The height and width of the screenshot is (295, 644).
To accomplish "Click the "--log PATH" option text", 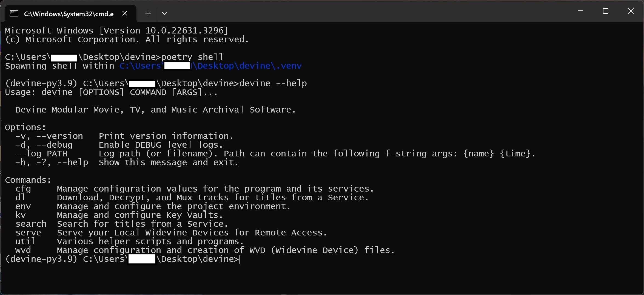I will (x=41, y=154).
